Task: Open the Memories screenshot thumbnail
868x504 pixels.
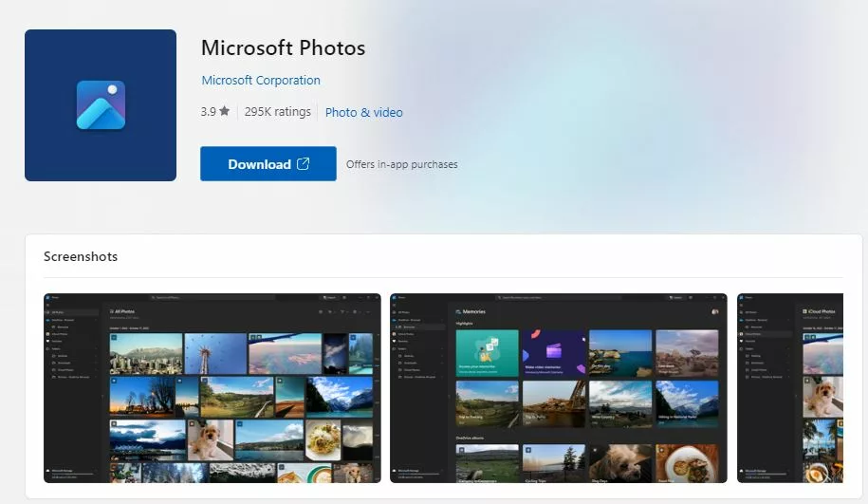Action: tap(559, 388)
